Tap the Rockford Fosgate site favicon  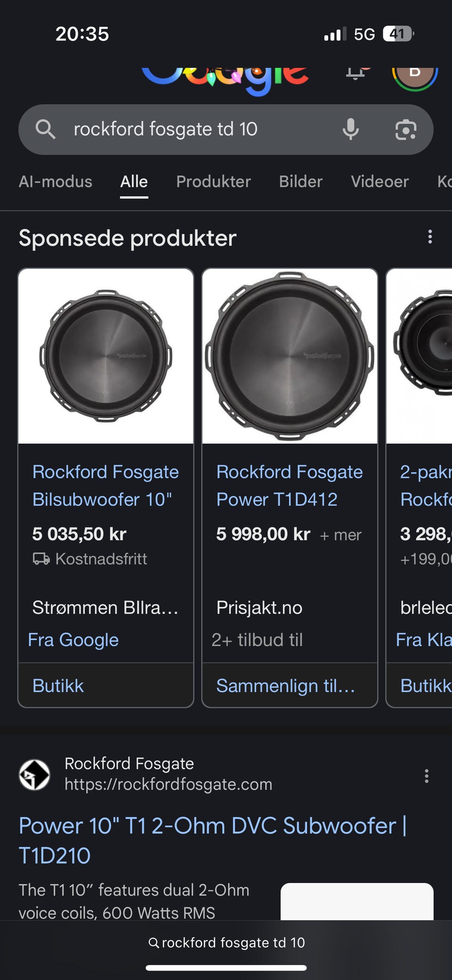pos(34,774)
